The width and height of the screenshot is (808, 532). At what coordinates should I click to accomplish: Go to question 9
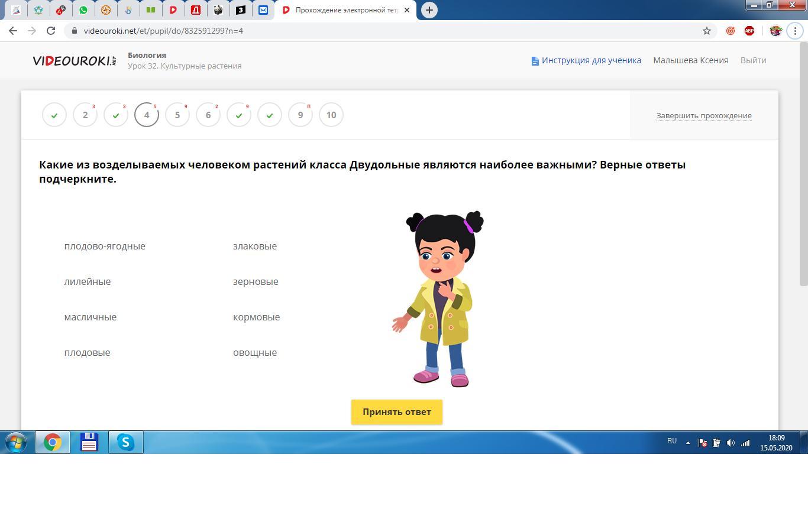click(x=300, y=115)
